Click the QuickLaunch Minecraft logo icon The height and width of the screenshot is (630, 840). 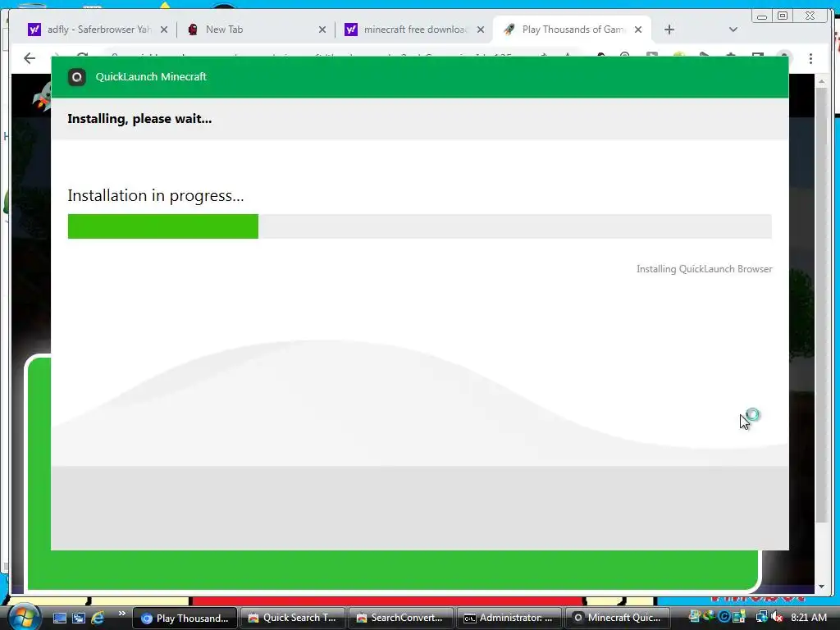tap(76, 77)
